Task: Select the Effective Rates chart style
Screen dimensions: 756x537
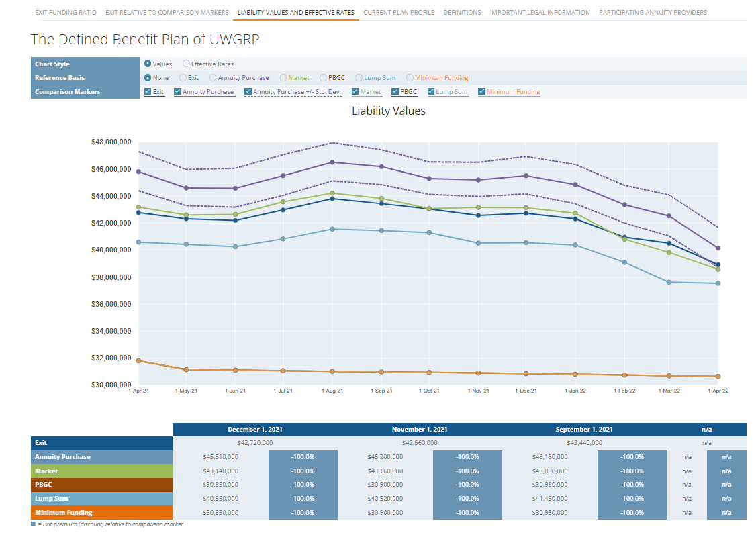Action: (186, 64)
